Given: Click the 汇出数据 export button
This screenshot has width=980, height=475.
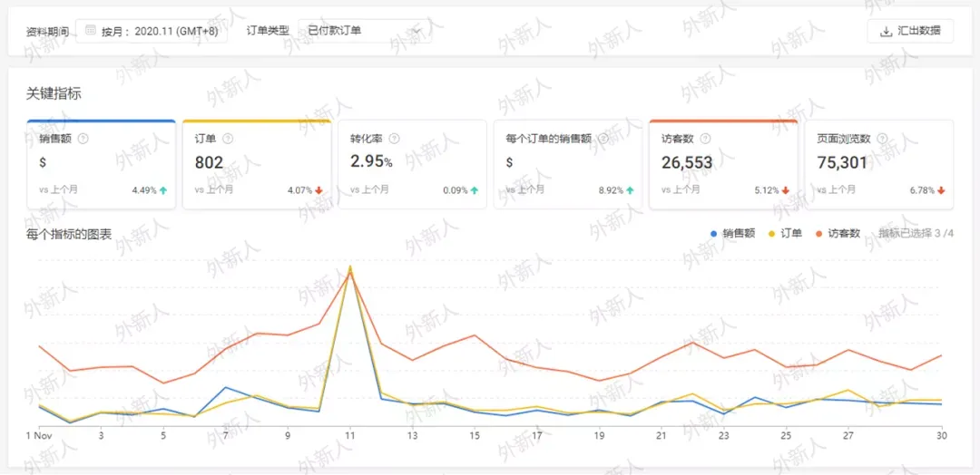Looking at the screenshot, I should (x=910, y=31).
